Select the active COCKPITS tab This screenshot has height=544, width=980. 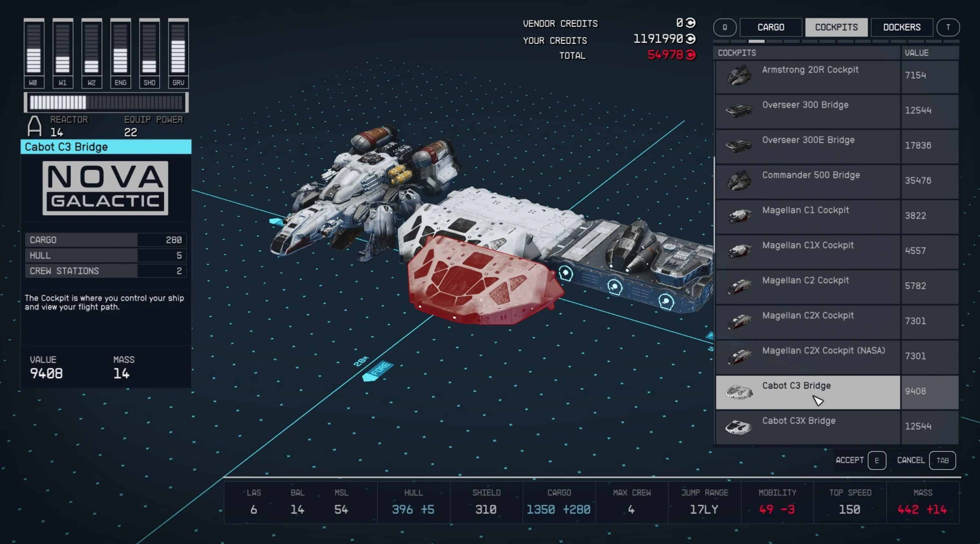(836, 27)
